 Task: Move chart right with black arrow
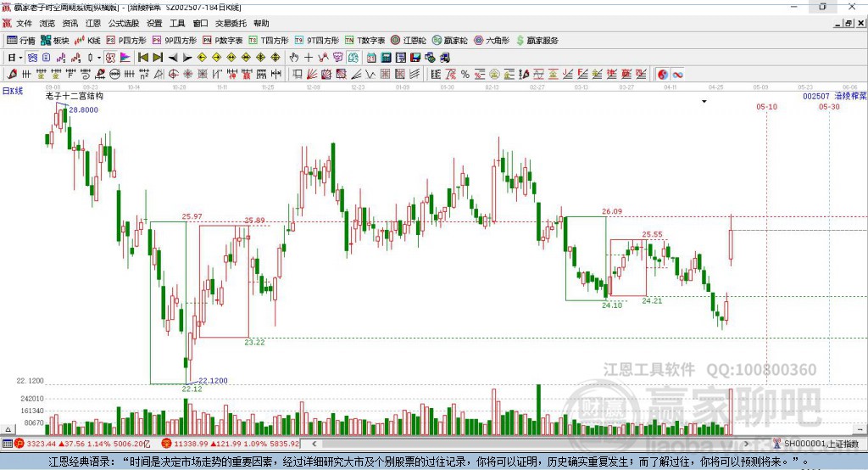point(187,58)
